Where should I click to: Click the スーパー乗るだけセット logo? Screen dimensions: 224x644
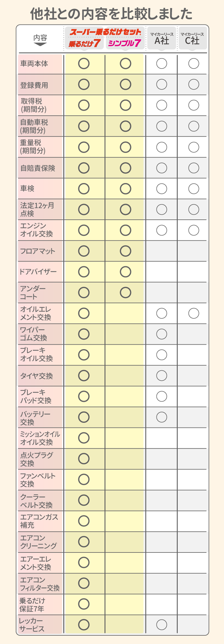click(105, 32)
